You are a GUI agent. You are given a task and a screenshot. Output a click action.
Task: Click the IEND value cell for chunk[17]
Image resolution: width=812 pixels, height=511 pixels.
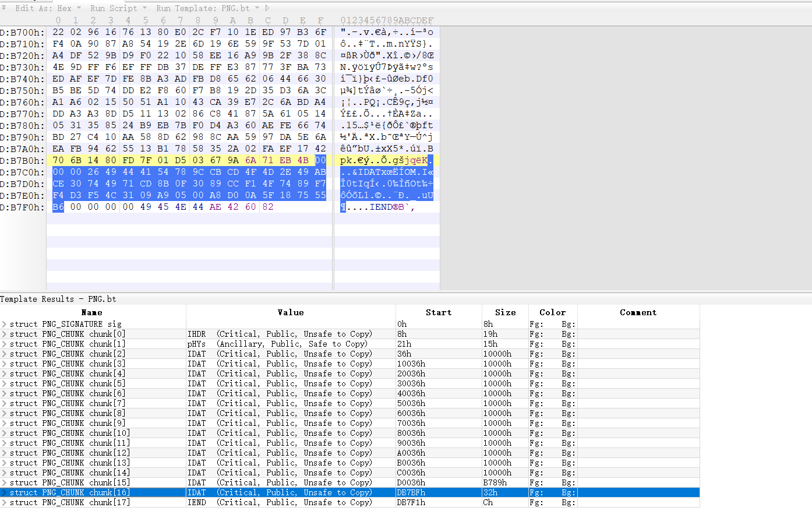[x=291, y=503]
